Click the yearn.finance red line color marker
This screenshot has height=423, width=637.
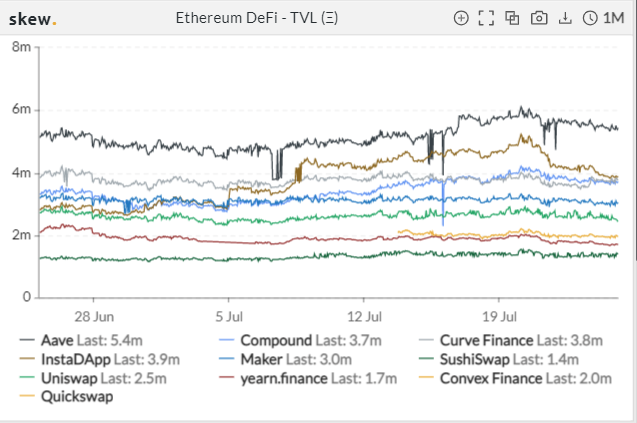click(x=226, y=378)
